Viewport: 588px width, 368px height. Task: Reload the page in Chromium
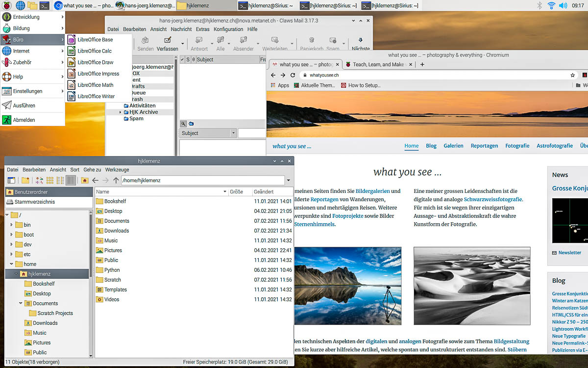tap(293, 75)
